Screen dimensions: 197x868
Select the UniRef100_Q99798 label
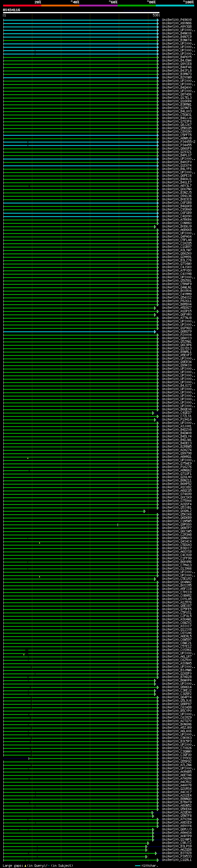176,453
